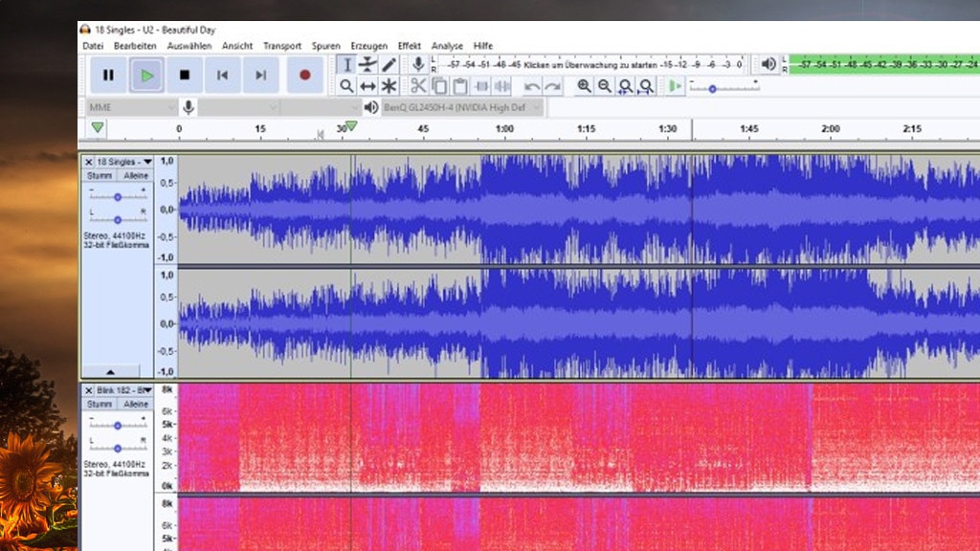Viewport: 980px width, 551px height.
Task: Fit the whole project in the window
Action: point(646,86)
